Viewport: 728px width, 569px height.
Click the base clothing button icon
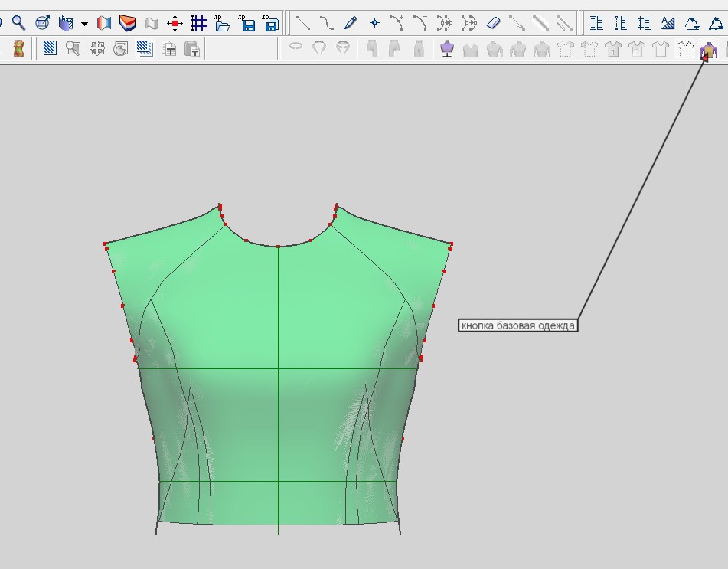coord(708,50)
